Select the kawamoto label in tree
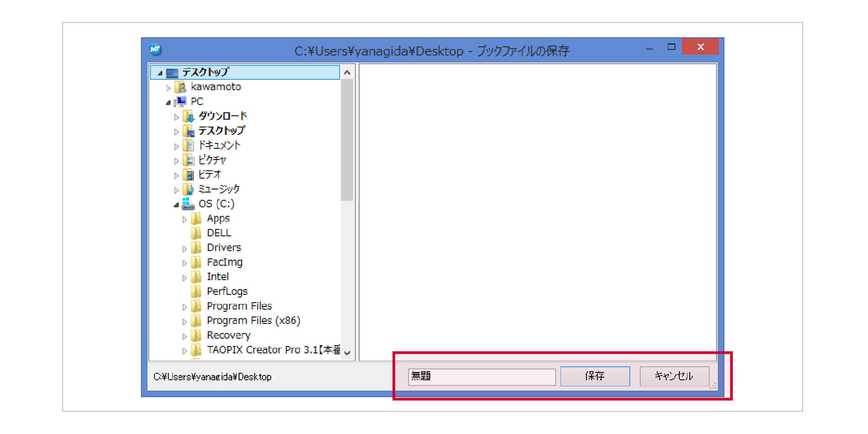Screen dimensions: 868x434 point(216,87)
